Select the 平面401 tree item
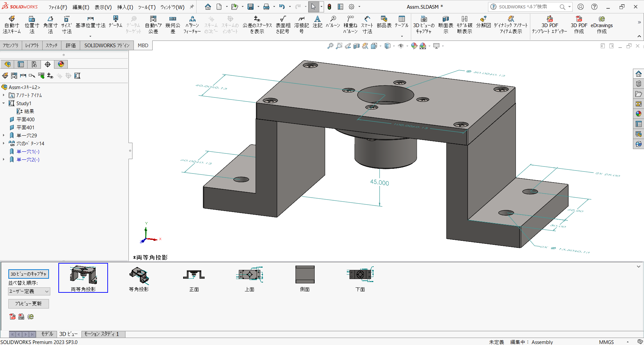Screen dimensions: 644x345 click(x=25, y=127)
